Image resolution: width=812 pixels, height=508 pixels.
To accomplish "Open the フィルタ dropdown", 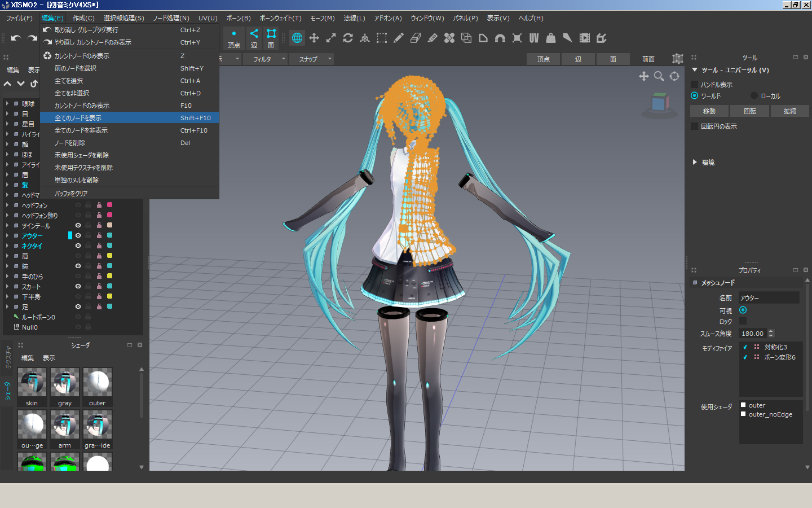I will (x=266, y=59).
